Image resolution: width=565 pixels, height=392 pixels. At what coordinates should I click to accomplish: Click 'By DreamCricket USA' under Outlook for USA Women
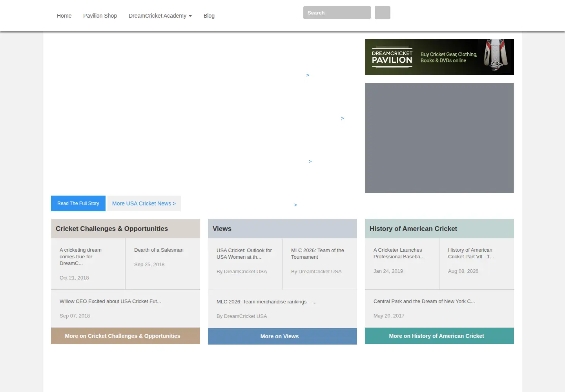(242, 271)
